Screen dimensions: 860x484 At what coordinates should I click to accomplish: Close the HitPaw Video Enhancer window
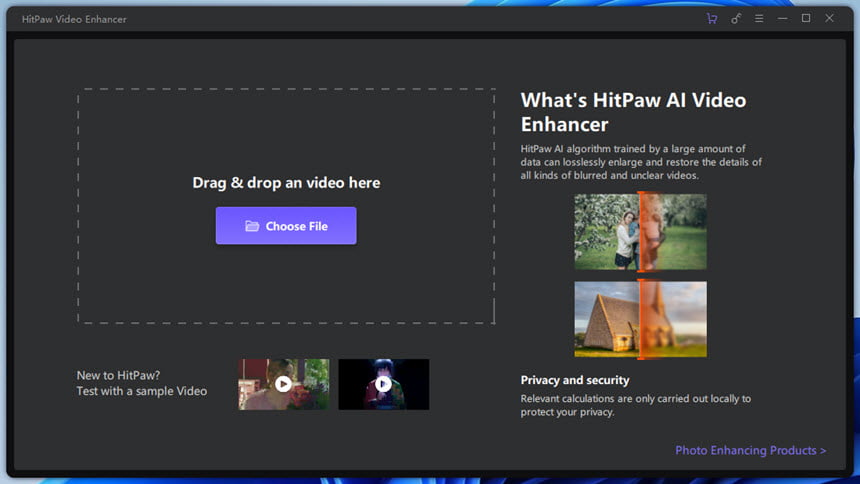[x=829, y=18]
